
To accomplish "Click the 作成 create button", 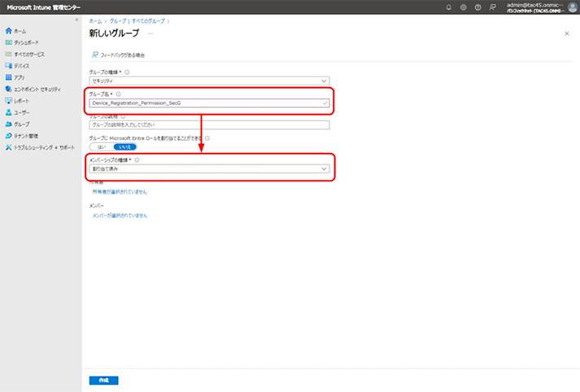I will pyautogui.click(x=104, y=380).
